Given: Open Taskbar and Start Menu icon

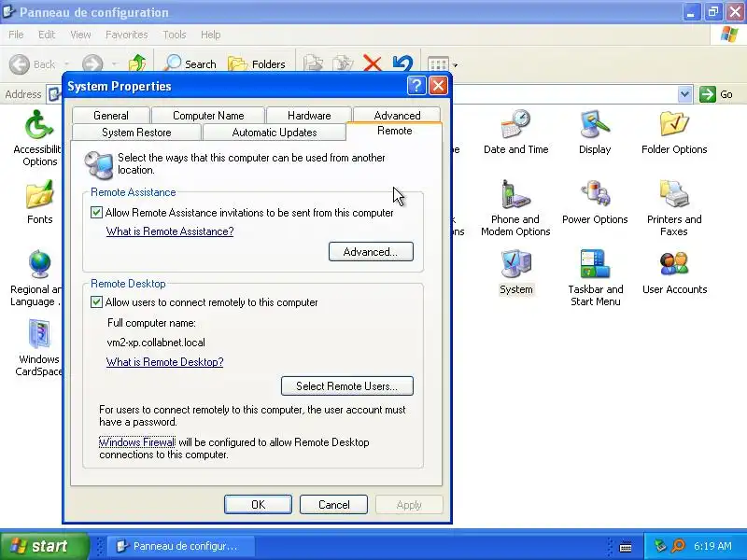Looking at the screenshot, I should coord(595,277).
